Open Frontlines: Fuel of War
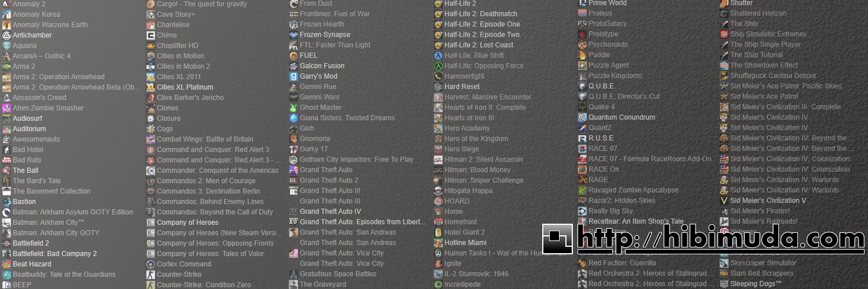The image size is (868, 289). 334,14
